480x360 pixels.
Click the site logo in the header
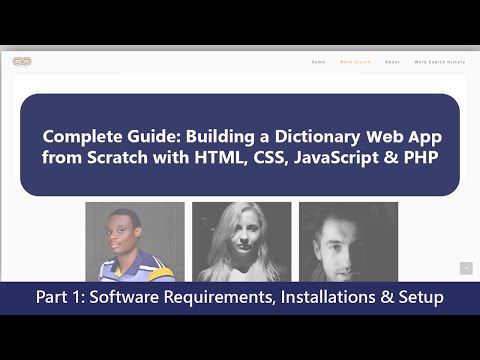coord(22,62)
